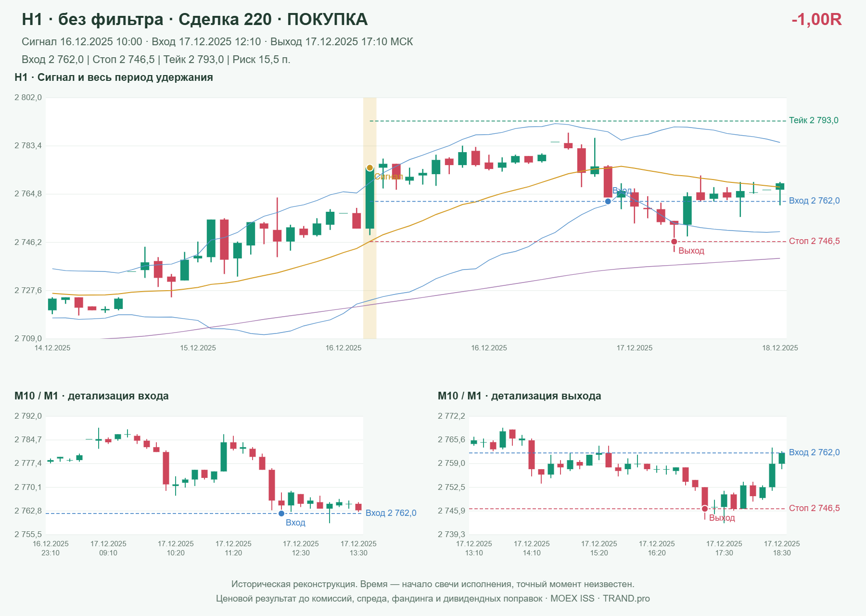Click the 'Вход 2 762,0' label on H1 chart

[x=815, y=201]
